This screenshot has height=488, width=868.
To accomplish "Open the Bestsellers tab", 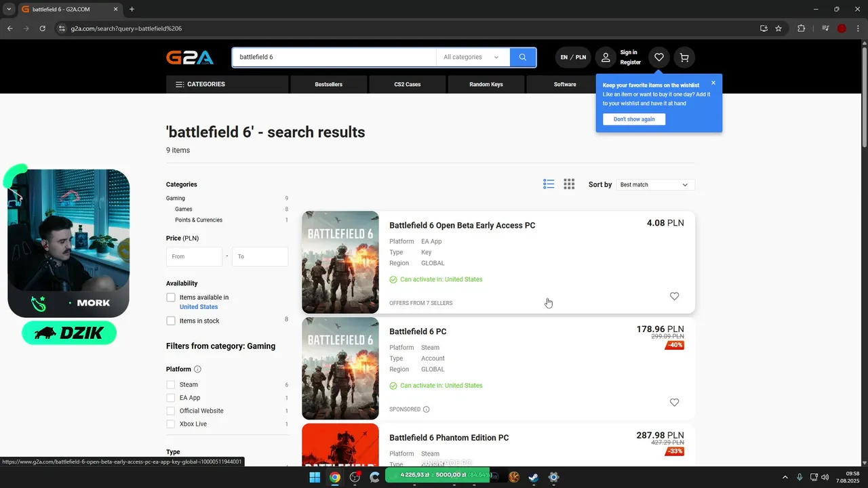I will click(329, 85).
